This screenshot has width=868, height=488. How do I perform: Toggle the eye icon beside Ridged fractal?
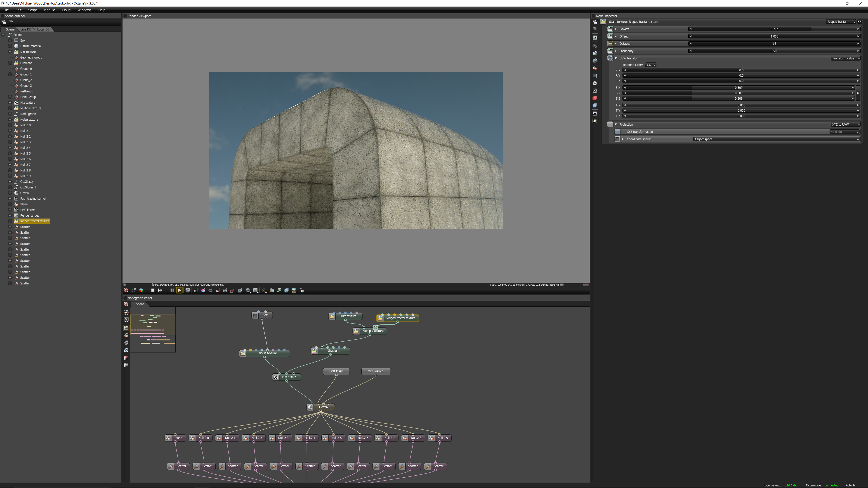(x=859, y=21)
